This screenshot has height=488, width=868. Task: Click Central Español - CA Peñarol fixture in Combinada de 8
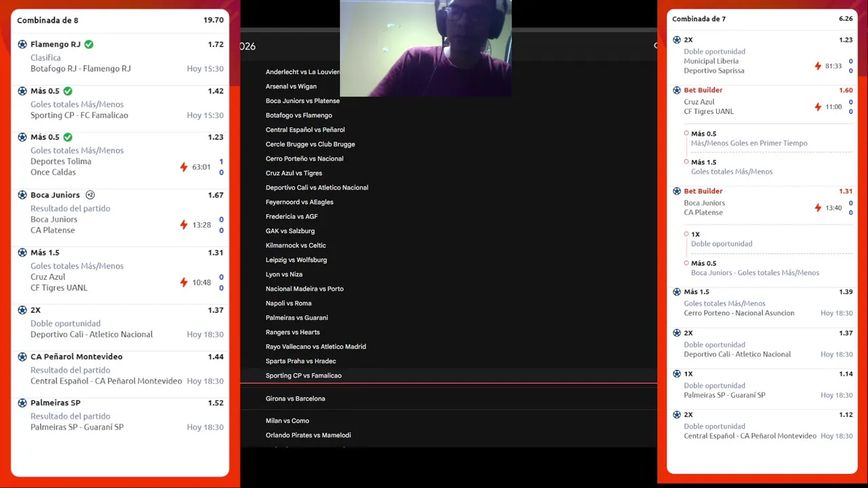[x=106, y=381]
